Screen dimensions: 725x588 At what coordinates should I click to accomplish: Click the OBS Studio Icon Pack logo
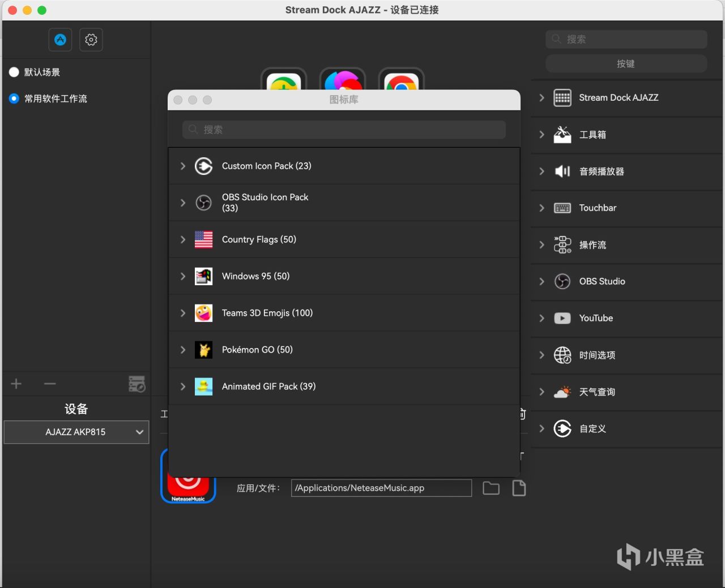tap(204, 203)
